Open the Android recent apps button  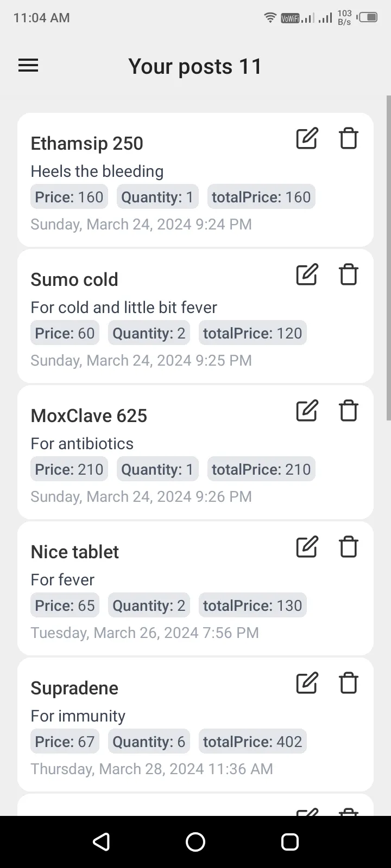290,842
